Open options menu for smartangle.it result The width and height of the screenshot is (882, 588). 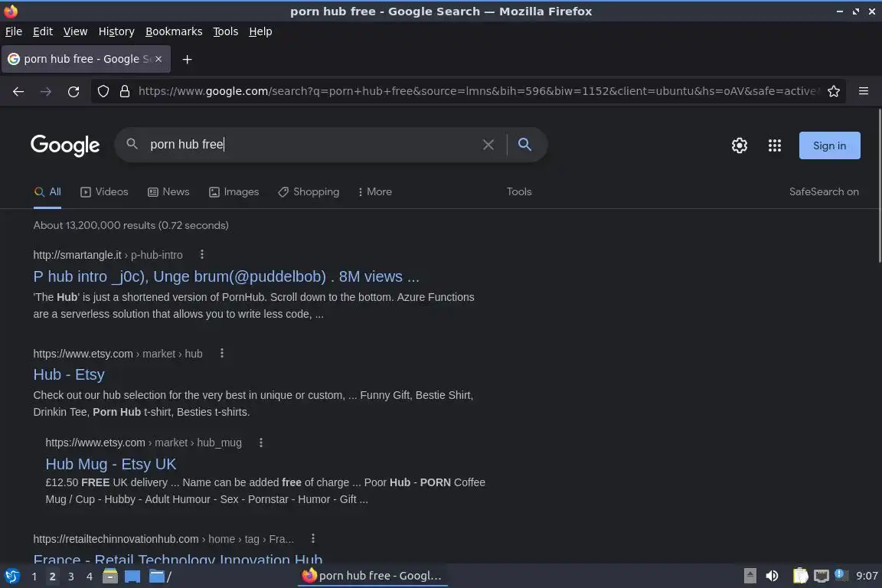coord(202,255)
